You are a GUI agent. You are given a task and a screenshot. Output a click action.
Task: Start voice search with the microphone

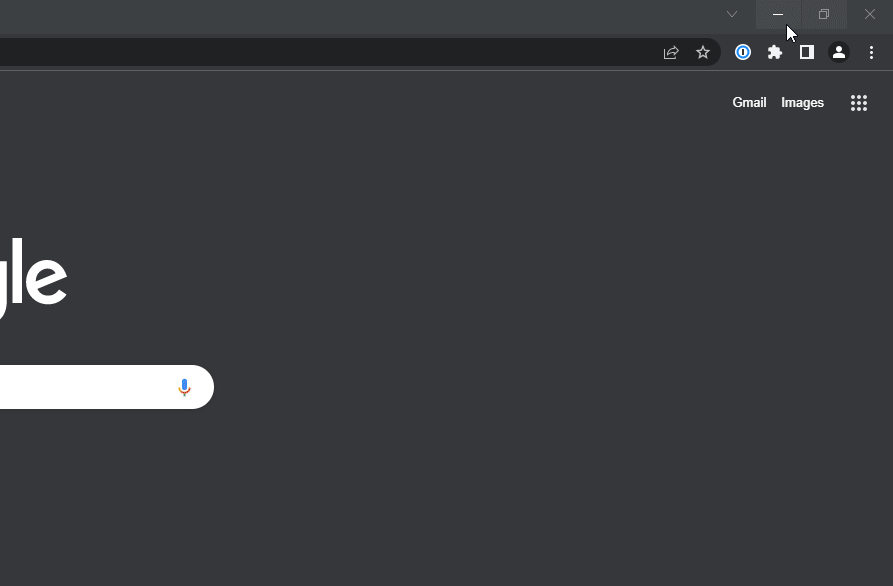pyautogui.click(x=184, y=387)
